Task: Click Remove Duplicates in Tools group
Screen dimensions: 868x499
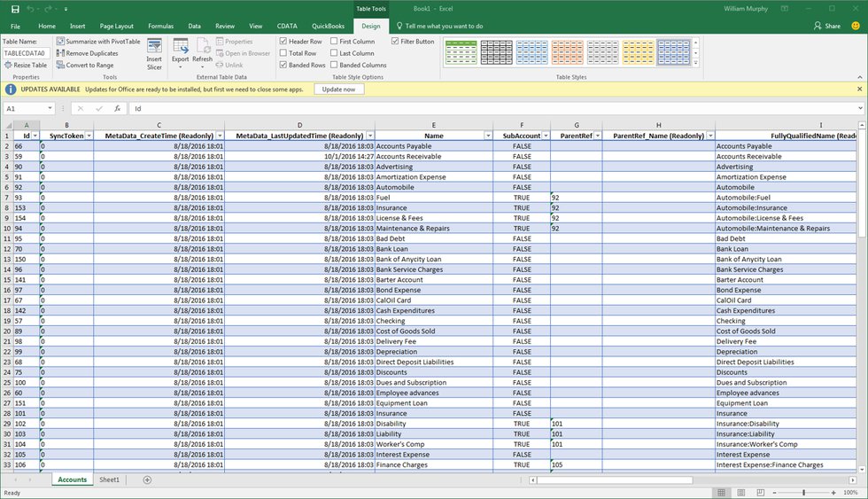Action: (x=87, y=53)
